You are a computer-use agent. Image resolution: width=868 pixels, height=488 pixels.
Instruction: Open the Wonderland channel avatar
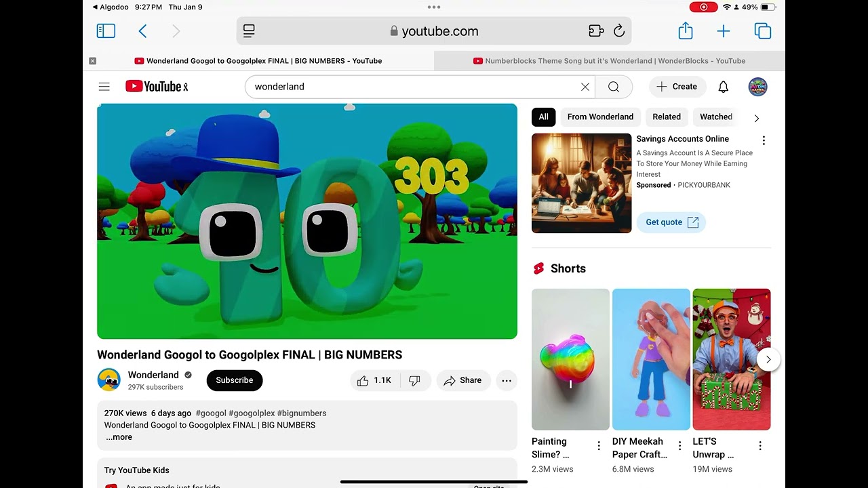[x=109, y=380]
